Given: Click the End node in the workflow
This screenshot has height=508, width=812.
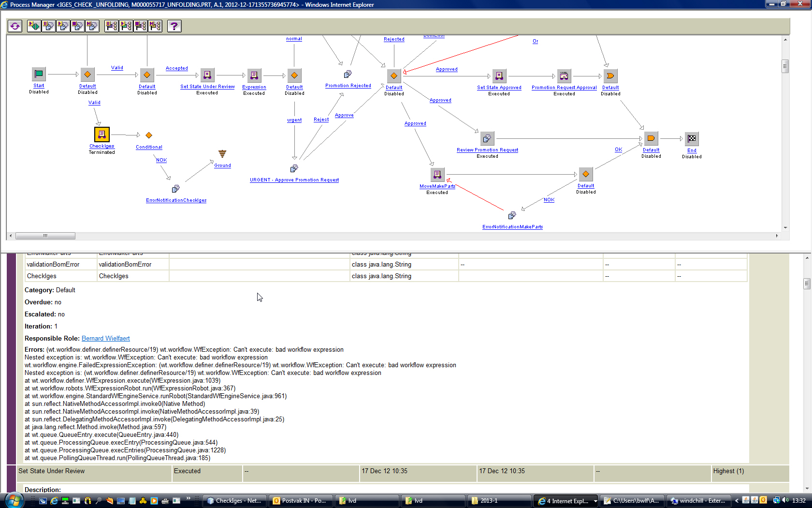Looking at the screenshot, I should [x=692, y=139].
